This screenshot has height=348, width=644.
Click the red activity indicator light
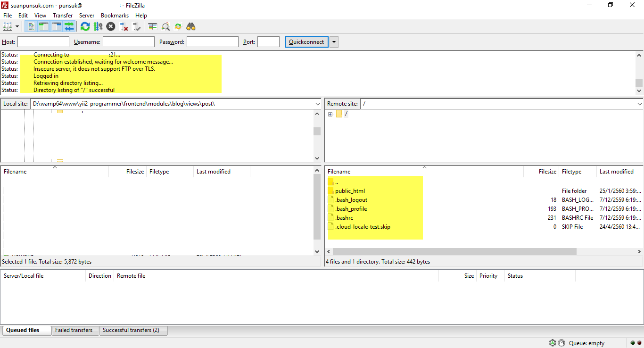pos(639,343)
